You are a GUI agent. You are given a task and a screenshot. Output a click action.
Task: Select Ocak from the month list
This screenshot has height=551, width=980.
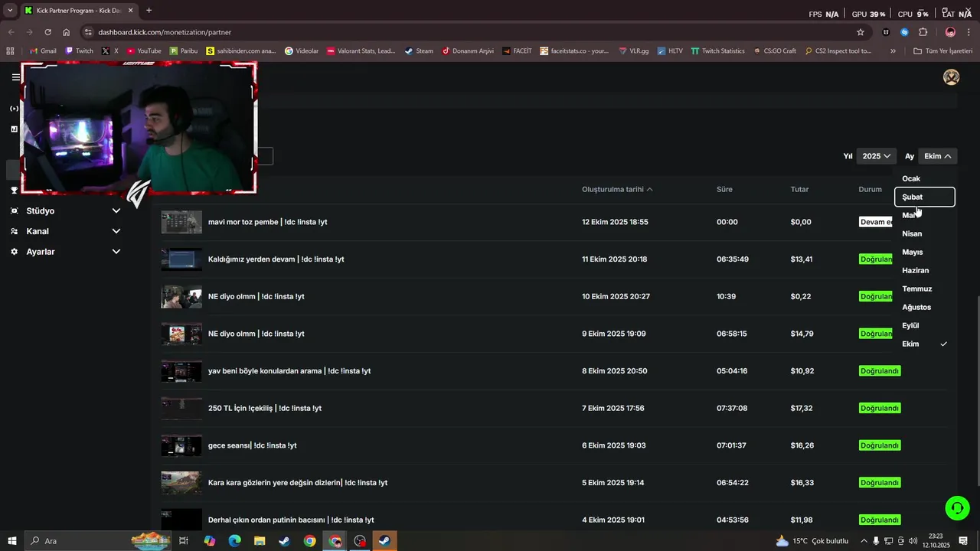(x=925, y=178)
